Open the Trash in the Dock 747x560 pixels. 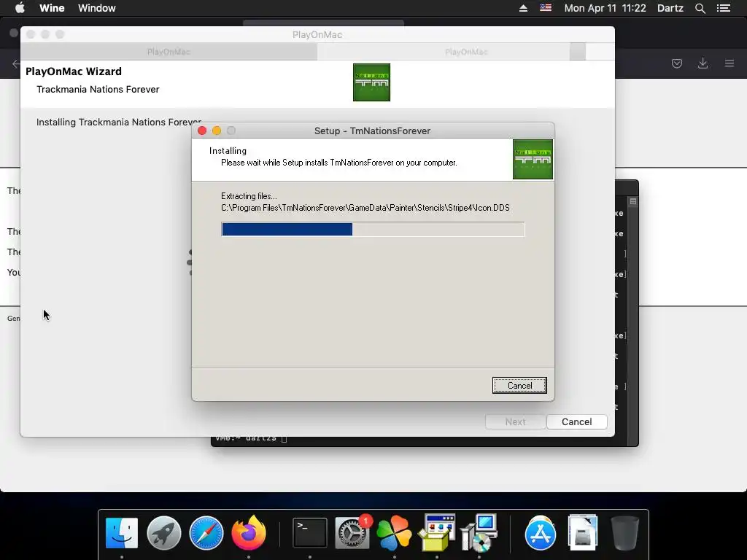pos(624,532)
